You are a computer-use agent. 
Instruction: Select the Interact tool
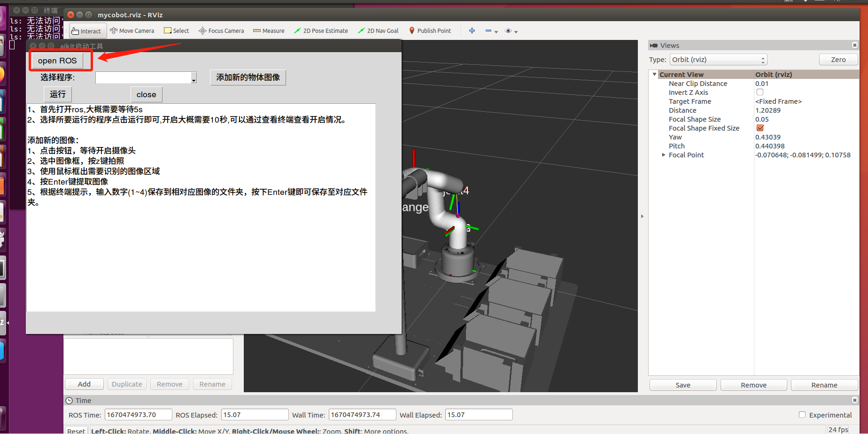point(87,31)
